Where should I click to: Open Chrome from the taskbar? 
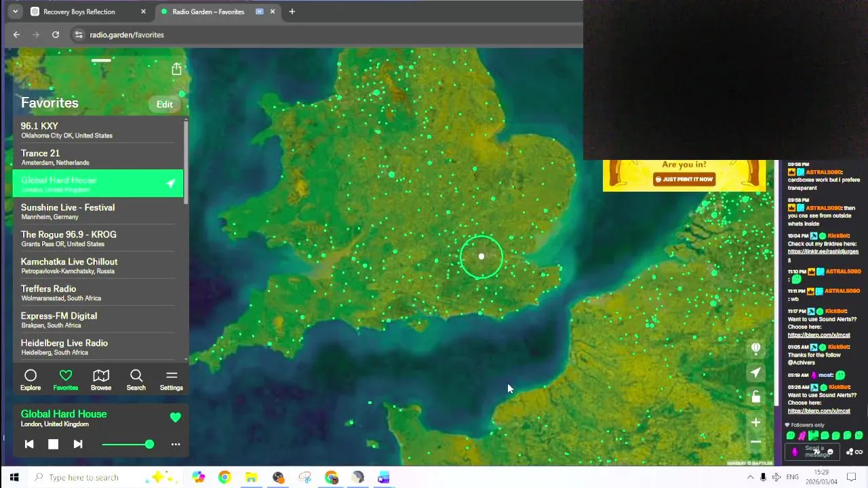tap(224, 477)
